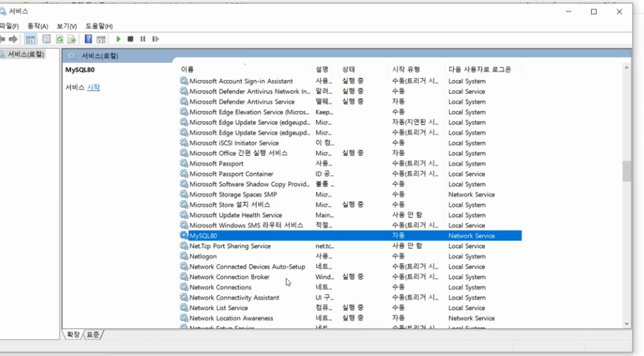This screenshot has width=644, height=356.
Task: Click the Restart Service toolbar button
Action: click(x=155, y=39)
